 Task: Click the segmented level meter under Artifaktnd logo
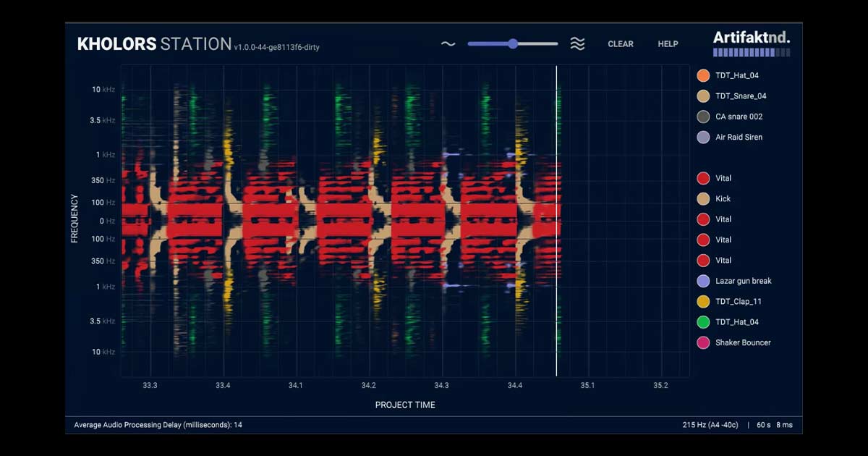752,53
